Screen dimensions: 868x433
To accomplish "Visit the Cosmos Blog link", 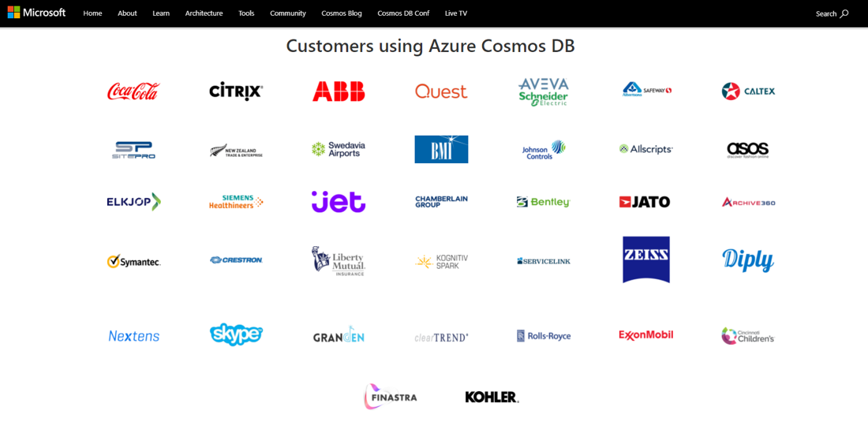I will [x=342, y=13].
